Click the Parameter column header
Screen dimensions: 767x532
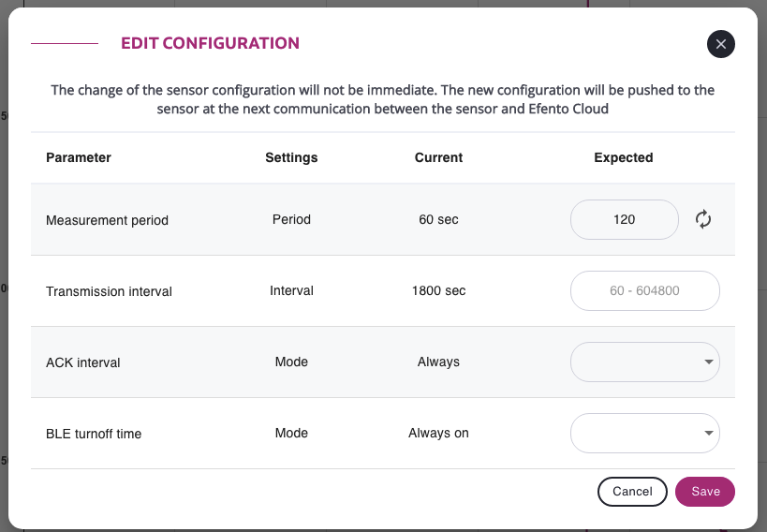tap(79, 157)
